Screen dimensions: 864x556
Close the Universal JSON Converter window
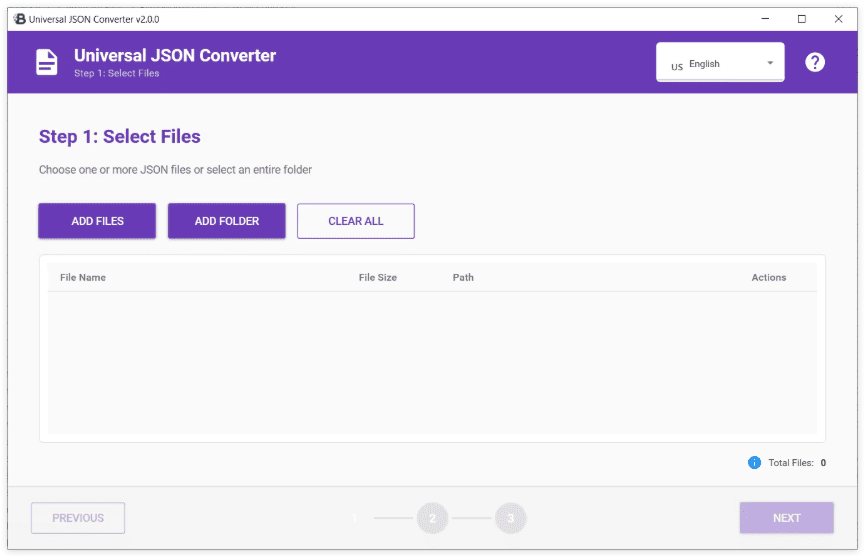pyautogui.click(x=838, y=19)
